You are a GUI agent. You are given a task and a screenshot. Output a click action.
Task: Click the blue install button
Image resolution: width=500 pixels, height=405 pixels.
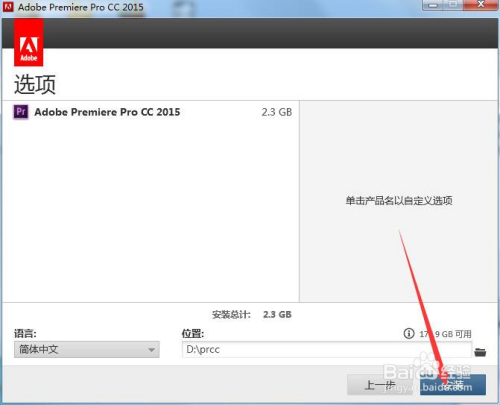[x=453, y=385]
